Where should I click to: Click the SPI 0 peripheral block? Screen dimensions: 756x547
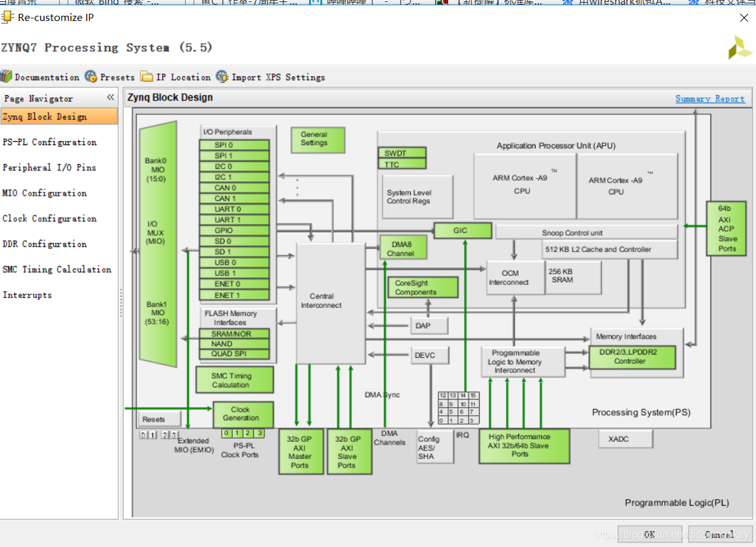[x=234, y=144]
